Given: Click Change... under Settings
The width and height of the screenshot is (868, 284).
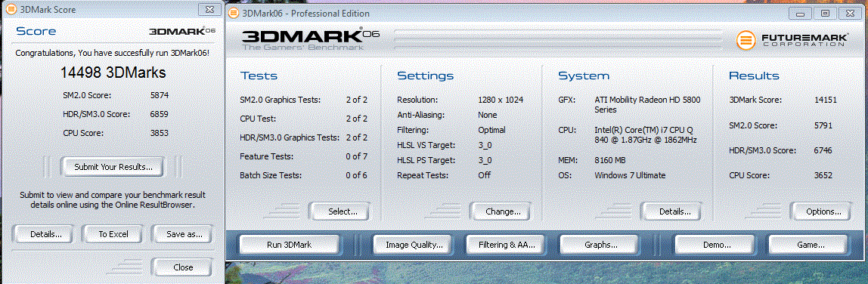Looking at the screenshot, I should click(500, 211).
